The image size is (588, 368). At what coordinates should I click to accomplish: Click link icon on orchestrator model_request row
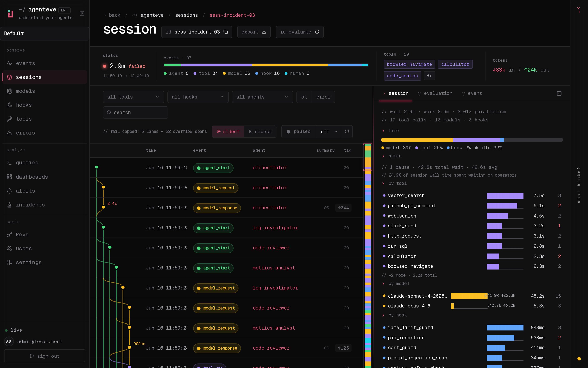346,188
